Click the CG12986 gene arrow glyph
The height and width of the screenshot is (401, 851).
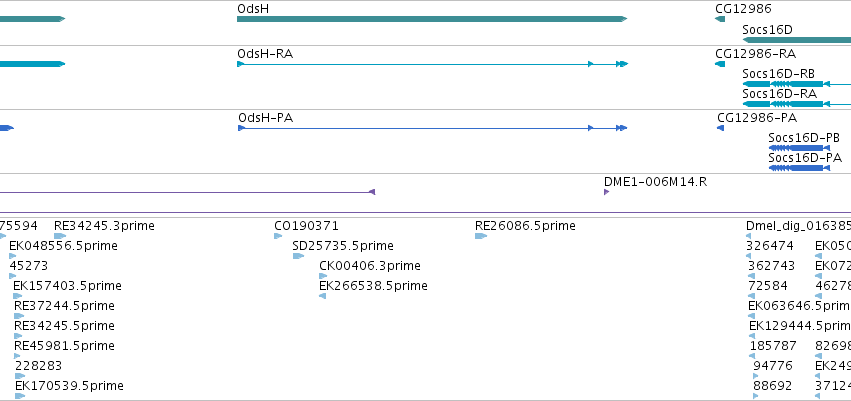click(x=720, y=19)
